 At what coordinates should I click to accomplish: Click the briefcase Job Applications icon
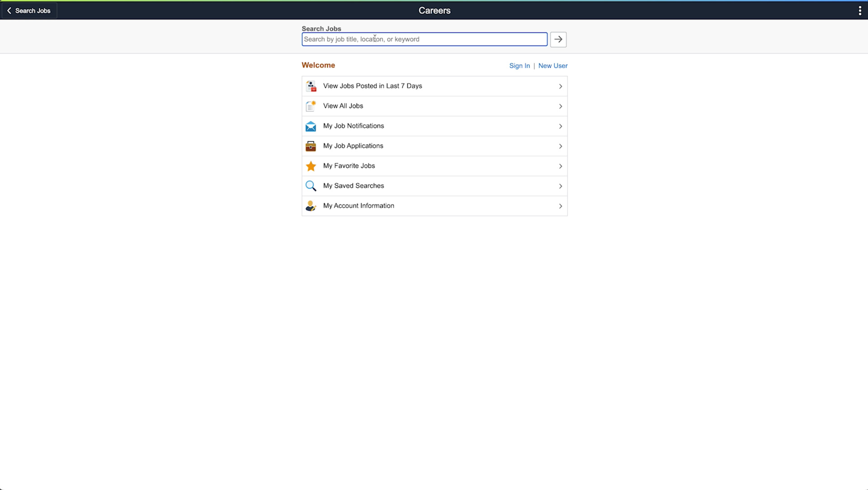click(311, 146)
